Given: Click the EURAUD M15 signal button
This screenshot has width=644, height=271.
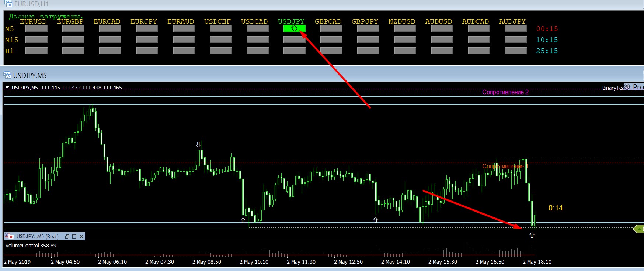Looking at the screenshot, I should pyautogui.click(x=184, y=40).
